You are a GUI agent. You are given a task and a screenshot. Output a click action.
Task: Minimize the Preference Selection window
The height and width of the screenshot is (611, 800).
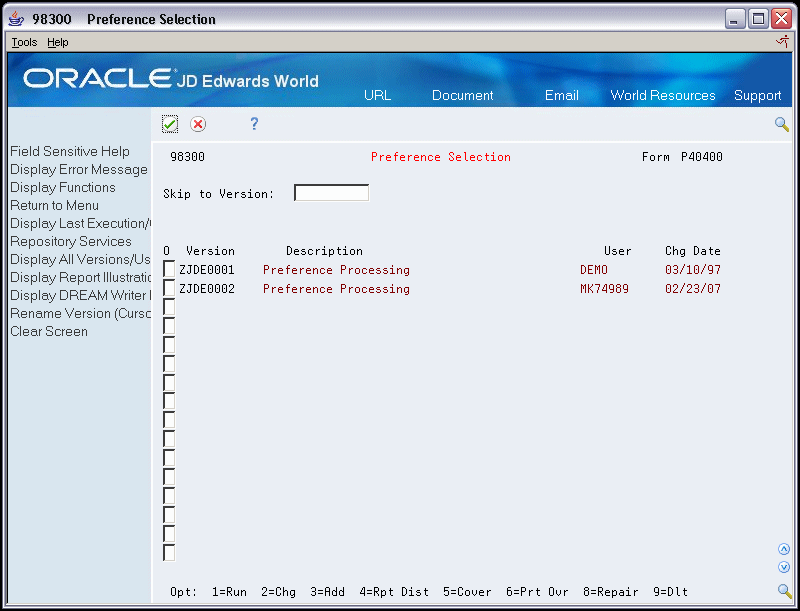point(735,19)
